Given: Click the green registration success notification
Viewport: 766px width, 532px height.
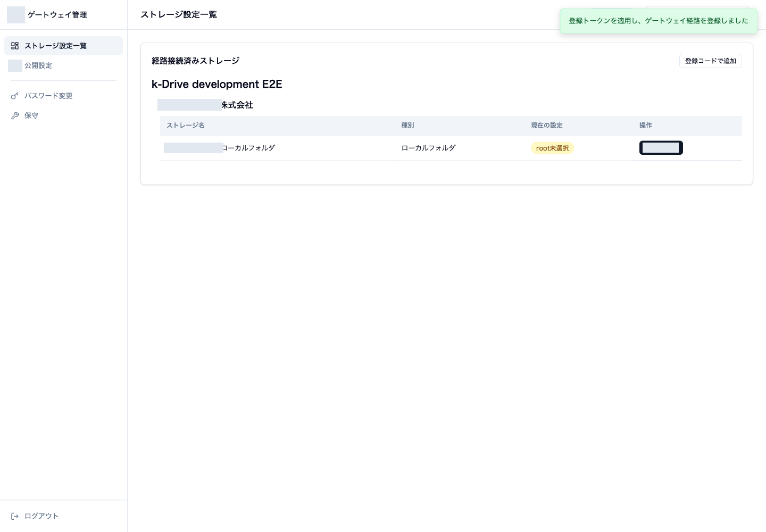Looking at the screenshot, I should tap(659, 21).
